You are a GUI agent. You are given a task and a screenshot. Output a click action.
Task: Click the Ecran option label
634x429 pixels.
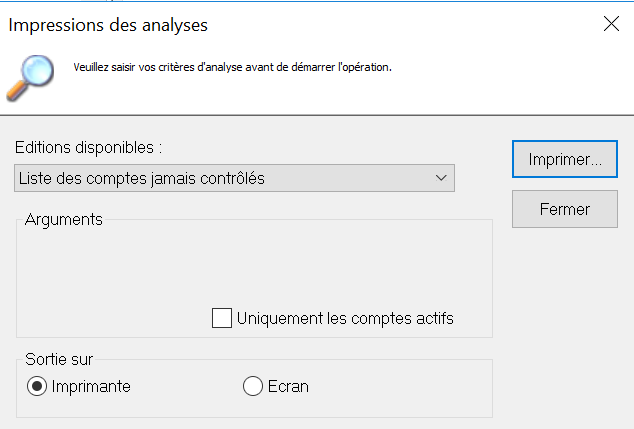pos(287,386)
